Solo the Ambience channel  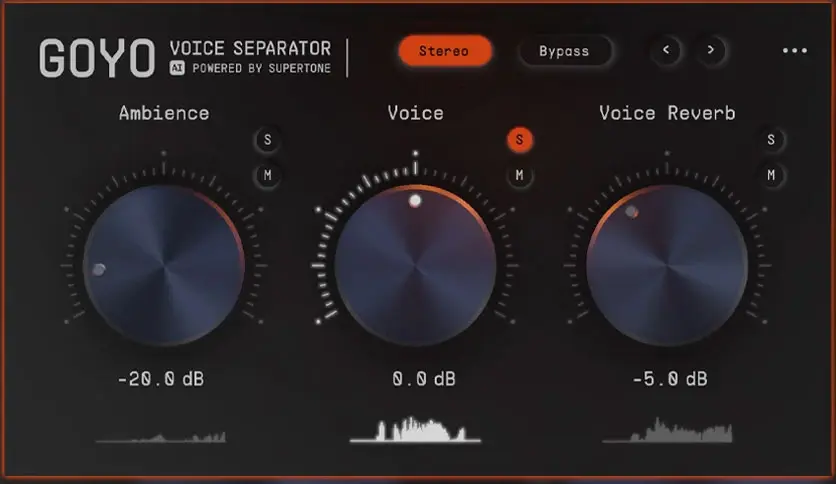[x=267, y=140]
